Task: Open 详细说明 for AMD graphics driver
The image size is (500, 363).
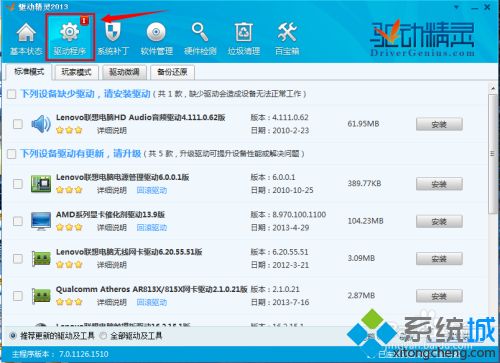Action: [112, 228]
